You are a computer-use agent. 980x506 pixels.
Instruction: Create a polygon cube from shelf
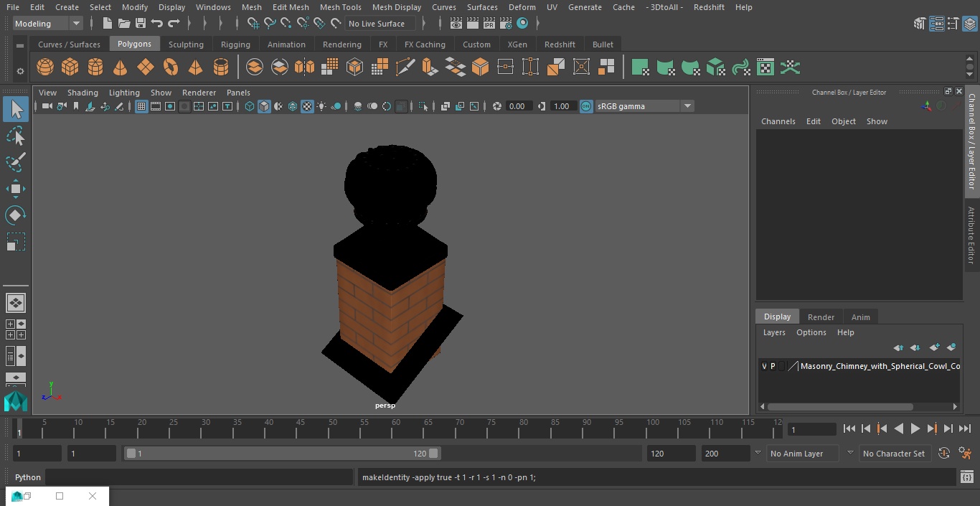70,67
